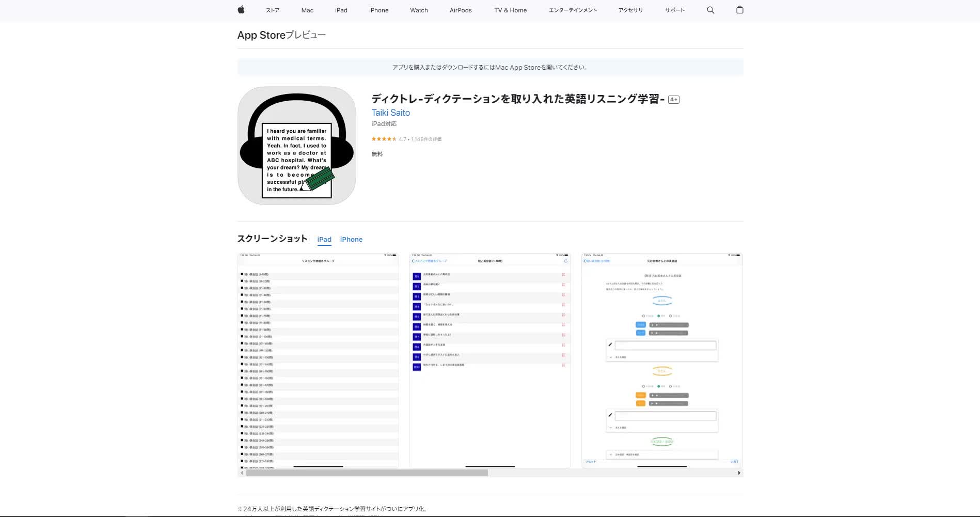
Task: Open the TV & Home menu item
Action: click(510, 10)
